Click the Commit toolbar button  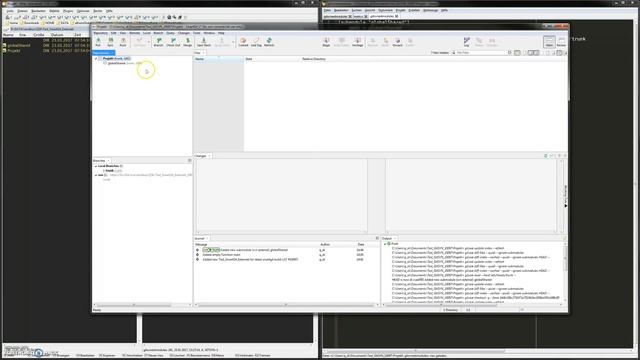click(x=243, y=42)
